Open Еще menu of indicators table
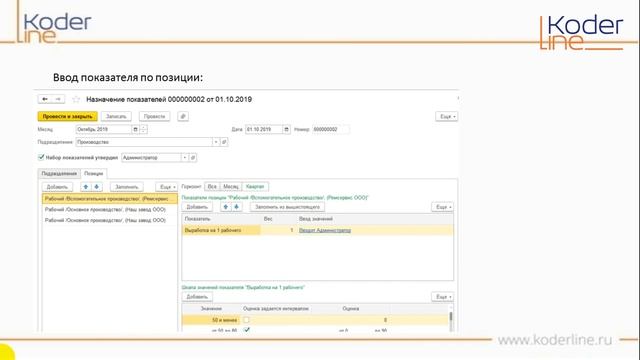 tap(442, 207)
